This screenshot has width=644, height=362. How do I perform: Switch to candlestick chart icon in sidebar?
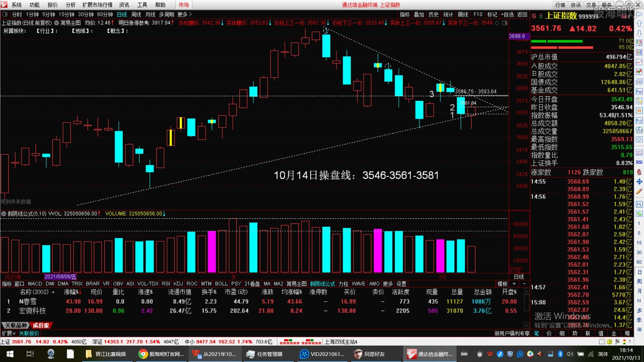pos(639,72)
